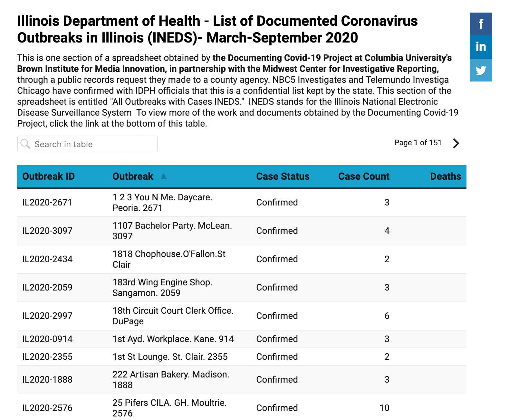Select outbreak ID IL2020-2576

tap(47, 408)
